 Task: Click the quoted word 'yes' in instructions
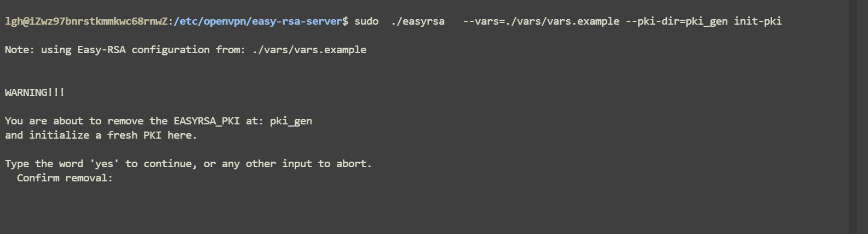pyautogui.click(x=104, y=164)
